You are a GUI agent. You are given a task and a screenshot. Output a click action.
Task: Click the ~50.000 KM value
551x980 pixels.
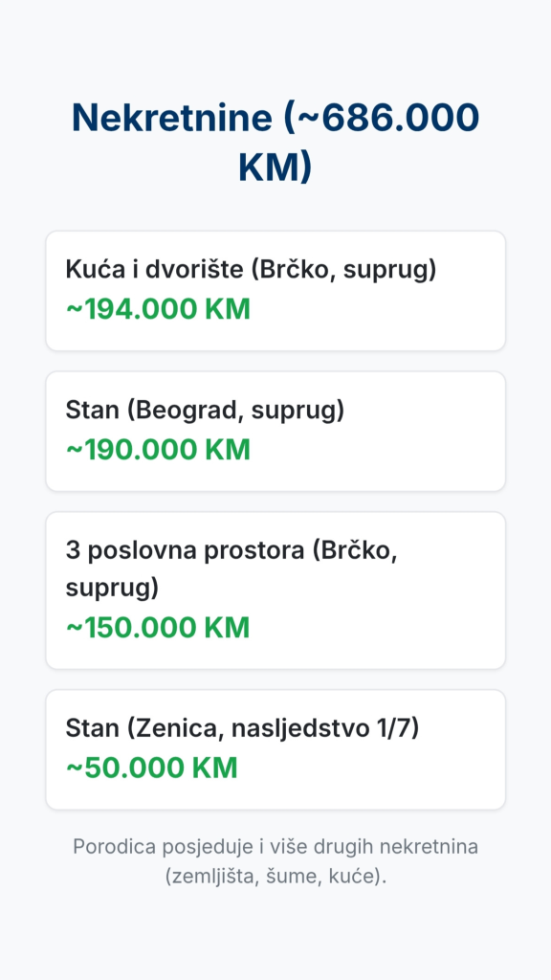[x=152, y=768]
